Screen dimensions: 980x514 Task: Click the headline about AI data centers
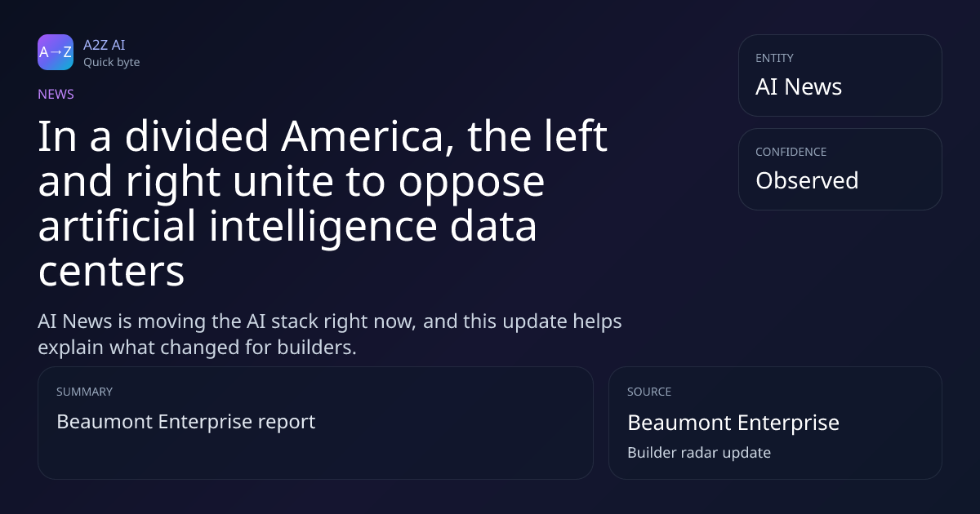tap(323, 204)
